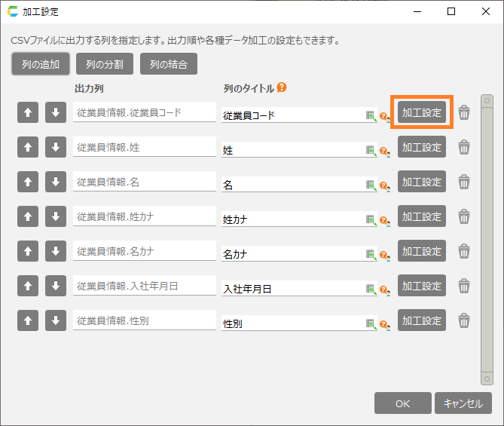The image size is (504, 426).
Task: Move the 姓 row up
Action: tap(27, 147)
